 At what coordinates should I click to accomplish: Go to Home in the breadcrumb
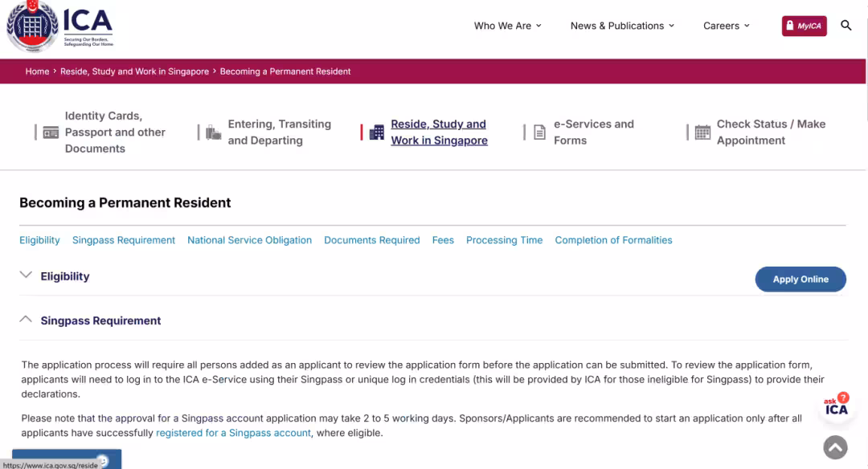(37, 71)
